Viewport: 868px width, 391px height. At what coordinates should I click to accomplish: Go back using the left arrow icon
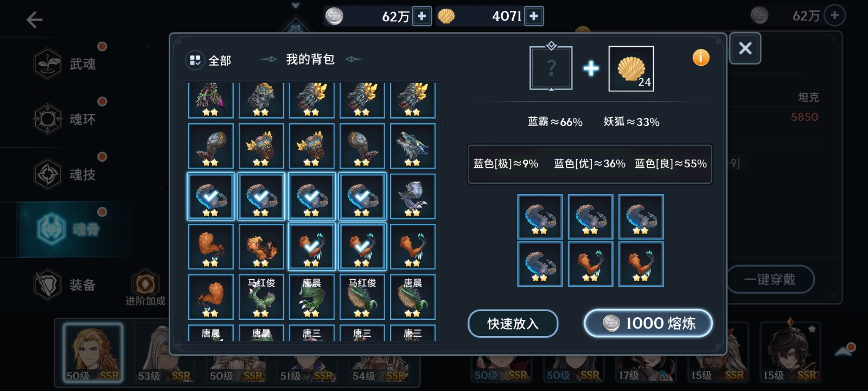point(34,20)
